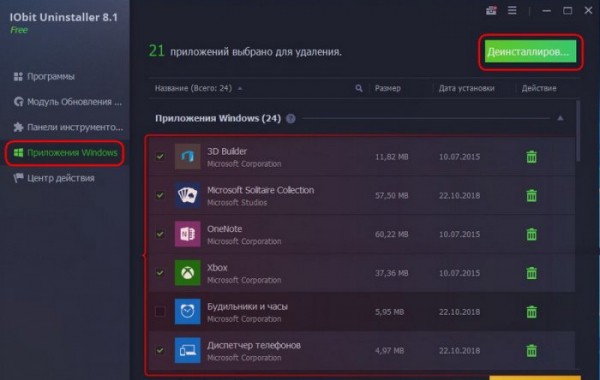Click the Solitaire Collection cards icon

[188, 195]
